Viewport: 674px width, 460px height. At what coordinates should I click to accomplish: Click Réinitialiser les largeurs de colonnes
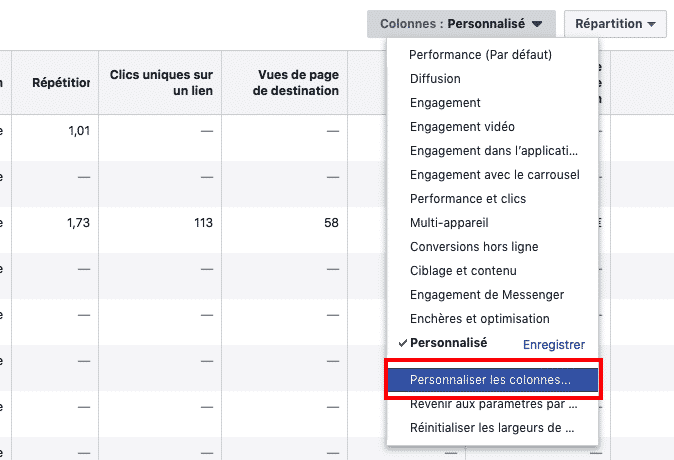(492, 429)
